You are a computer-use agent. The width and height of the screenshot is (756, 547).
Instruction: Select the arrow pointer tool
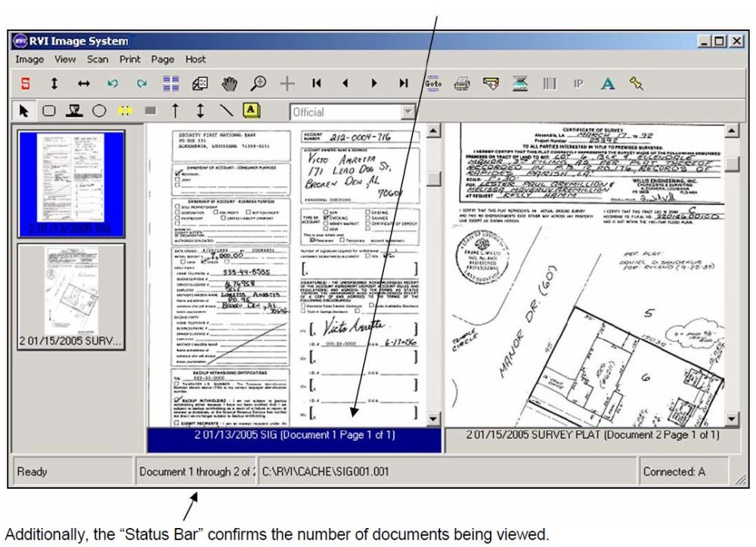pyautogui.click(x=24, y=111)
